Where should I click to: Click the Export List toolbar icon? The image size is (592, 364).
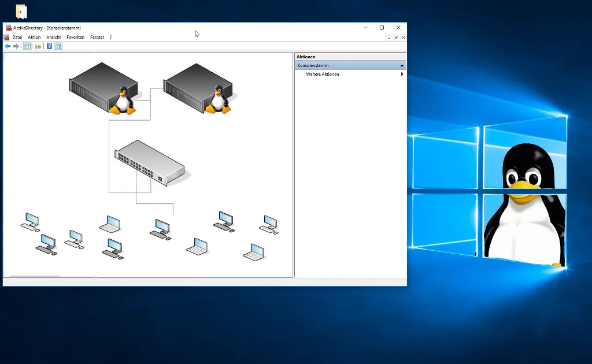pos(38,46)
